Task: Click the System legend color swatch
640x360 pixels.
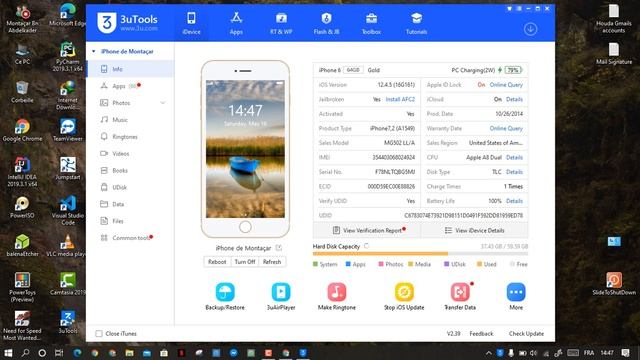Action: click(x=315, y=264)
